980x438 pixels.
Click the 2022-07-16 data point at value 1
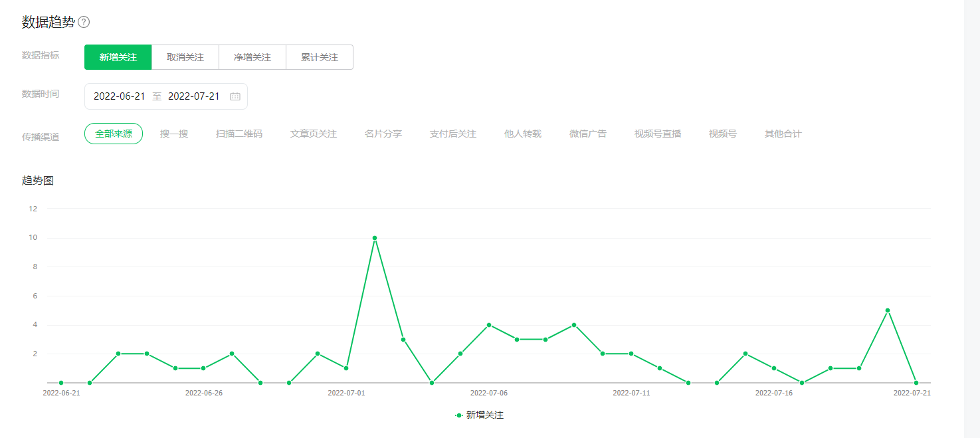pos(774,368)
